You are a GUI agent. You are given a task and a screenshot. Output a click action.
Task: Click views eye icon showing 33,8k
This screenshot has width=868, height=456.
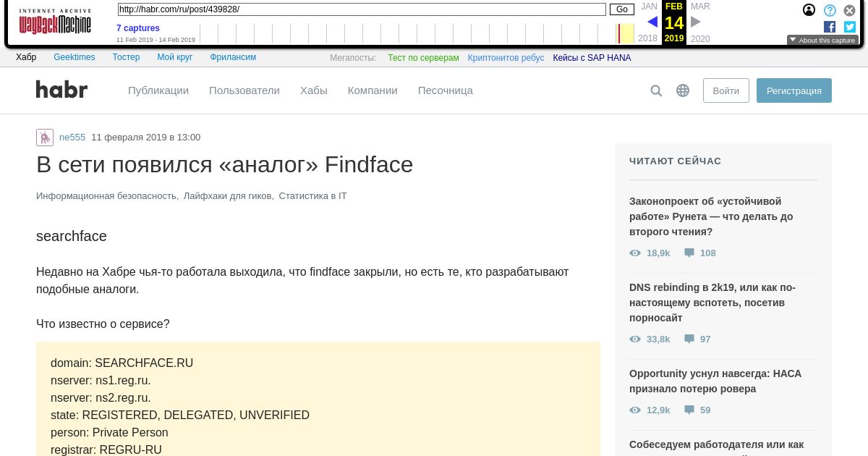635,339
